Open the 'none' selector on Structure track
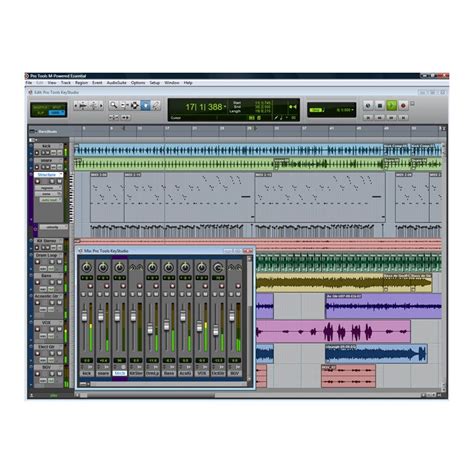Viewport: 474px width, 474px height. click(48, 194)
